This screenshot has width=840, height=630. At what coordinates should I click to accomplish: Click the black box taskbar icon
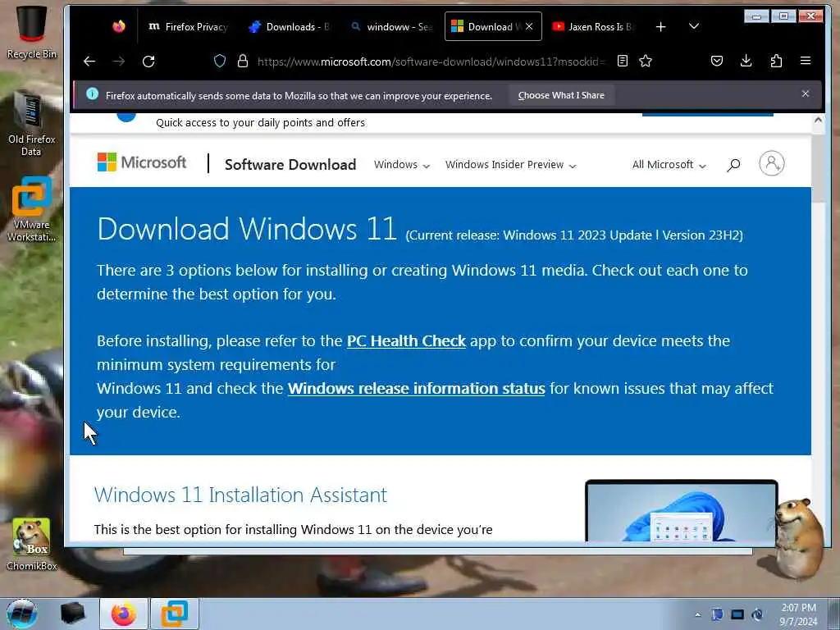tap(72, 614)
